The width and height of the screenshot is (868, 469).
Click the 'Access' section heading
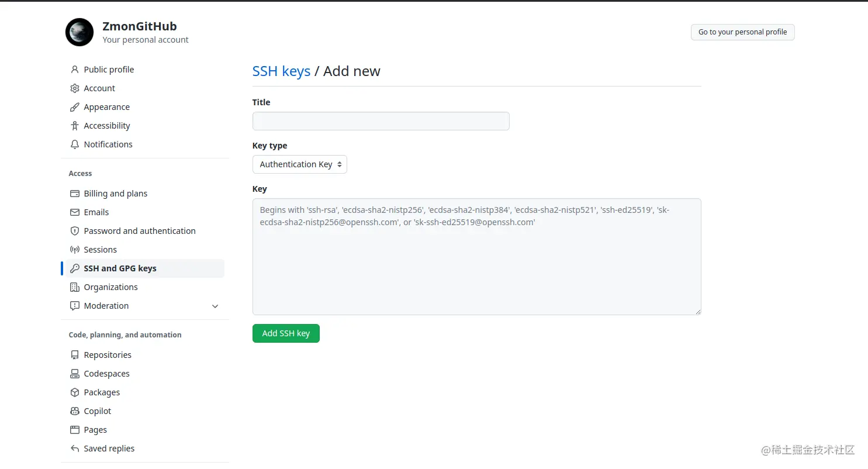pyautogui.click(x=80, y=174)
